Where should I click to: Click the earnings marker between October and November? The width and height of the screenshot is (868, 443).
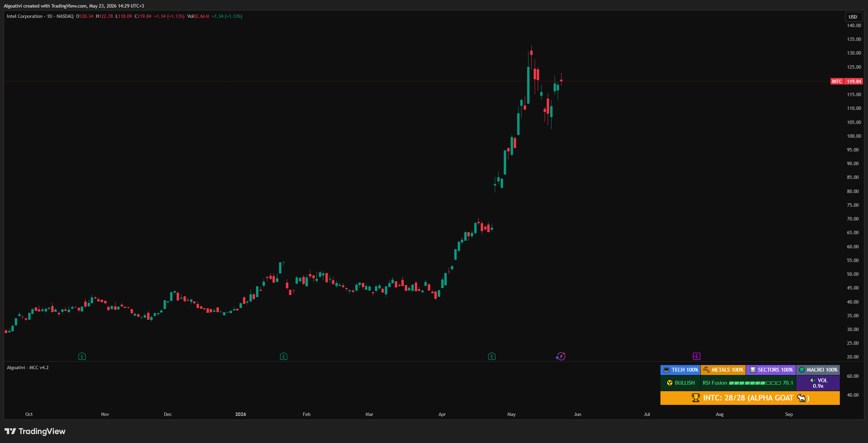pos(82,356)
